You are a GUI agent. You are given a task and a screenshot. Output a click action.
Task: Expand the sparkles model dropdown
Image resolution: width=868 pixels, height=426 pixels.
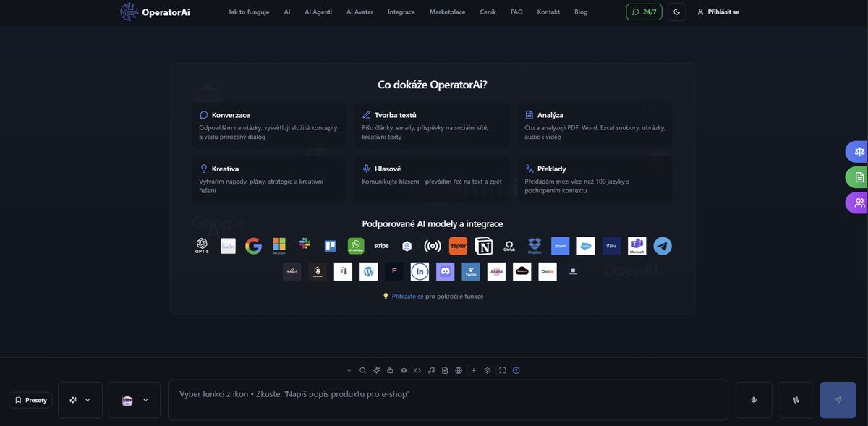click(x=80, y=400)
